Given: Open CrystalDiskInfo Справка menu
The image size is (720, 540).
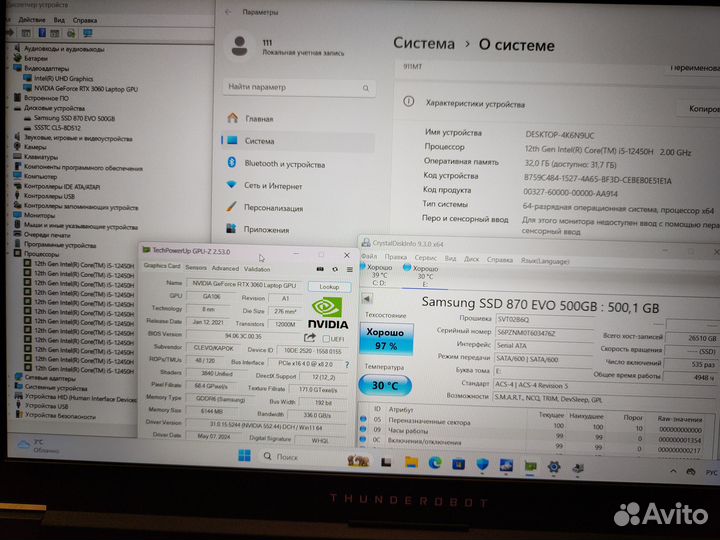Looking at the screenshot, I should [500, 260].
